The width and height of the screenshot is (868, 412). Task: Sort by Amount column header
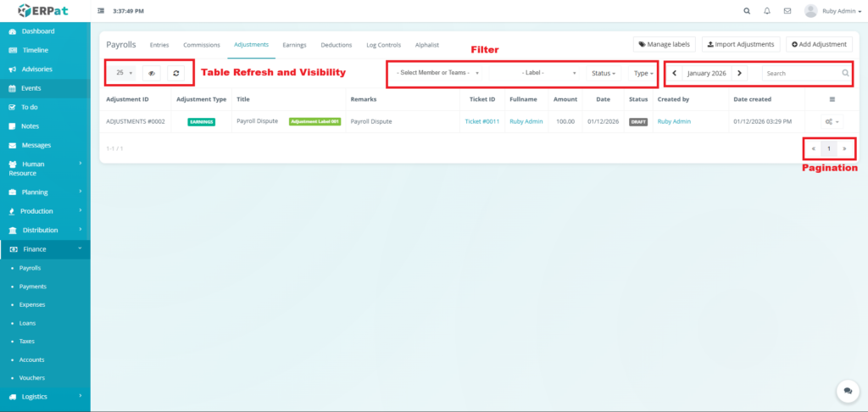[565, 99]
